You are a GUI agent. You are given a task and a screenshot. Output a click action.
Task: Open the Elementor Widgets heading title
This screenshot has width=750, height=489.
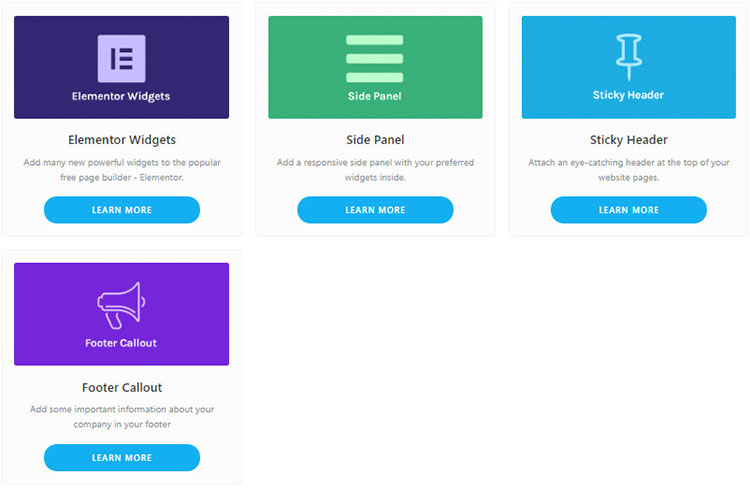[121, 140]
